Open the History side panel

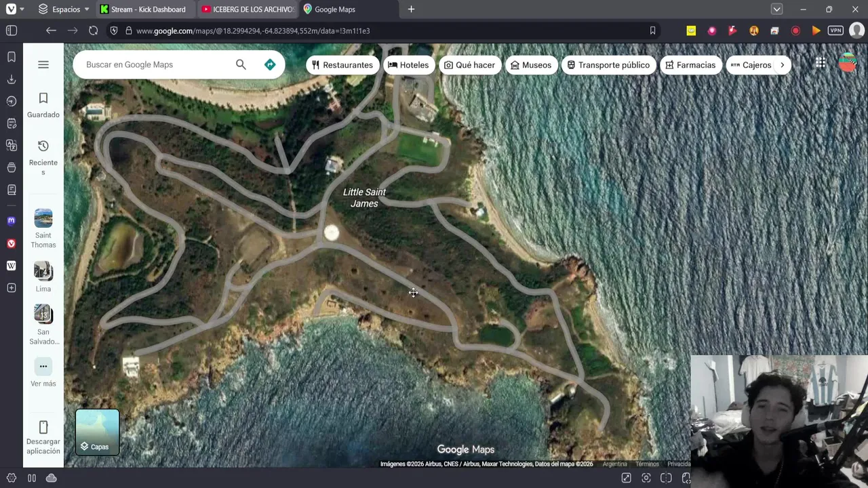pos(12,101)
